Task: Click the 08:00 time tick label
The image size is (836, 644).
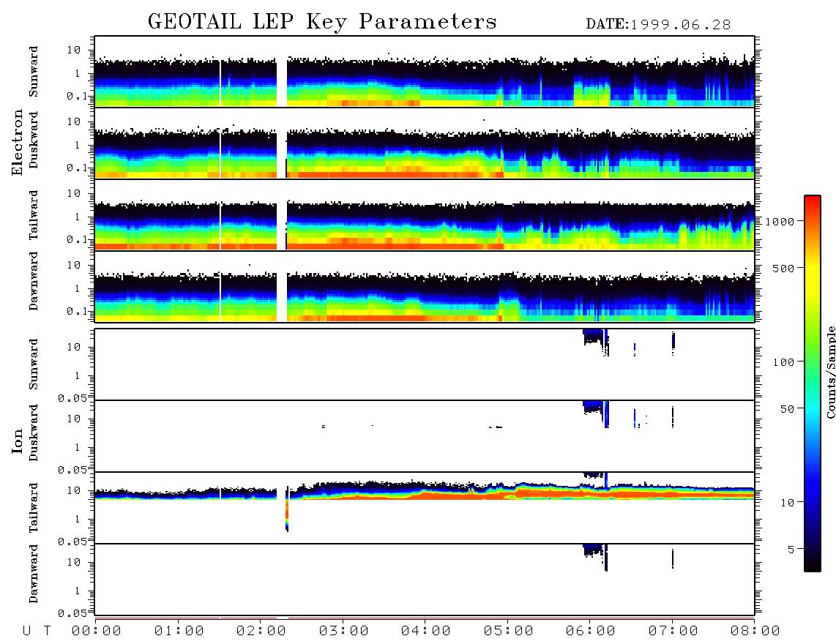Action: pos(755,632)
